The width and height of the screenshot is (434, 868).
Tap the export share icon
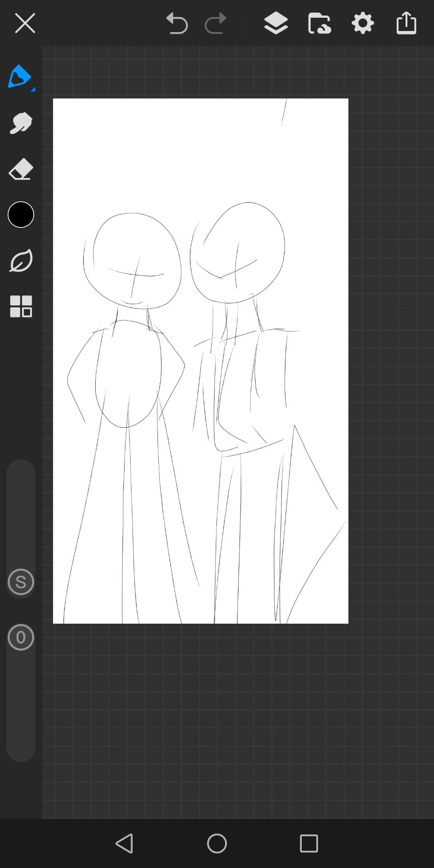[x=406, y=23]
